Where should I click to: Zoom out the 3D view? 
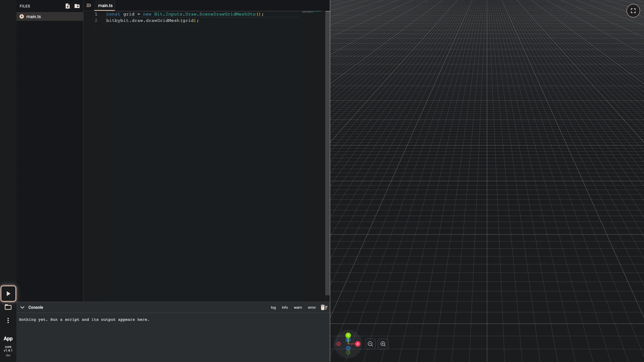click(370, 344)
